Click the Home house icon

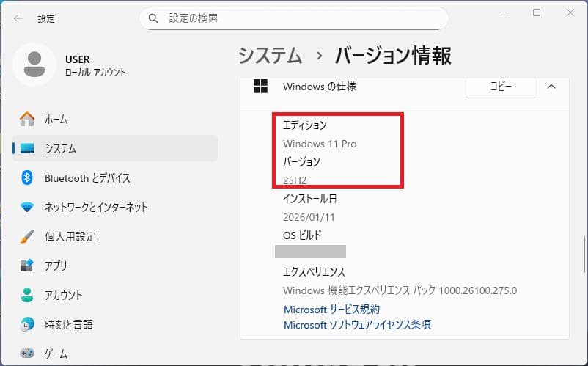(x=27, y=120)
